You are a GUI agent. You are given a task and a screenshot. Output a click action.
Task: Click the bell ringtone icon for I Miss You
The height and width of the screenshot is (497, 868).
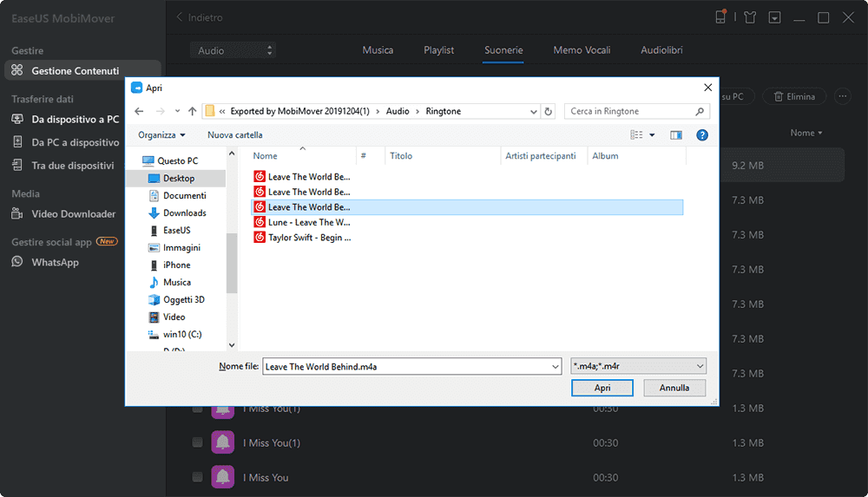[222, 476]
